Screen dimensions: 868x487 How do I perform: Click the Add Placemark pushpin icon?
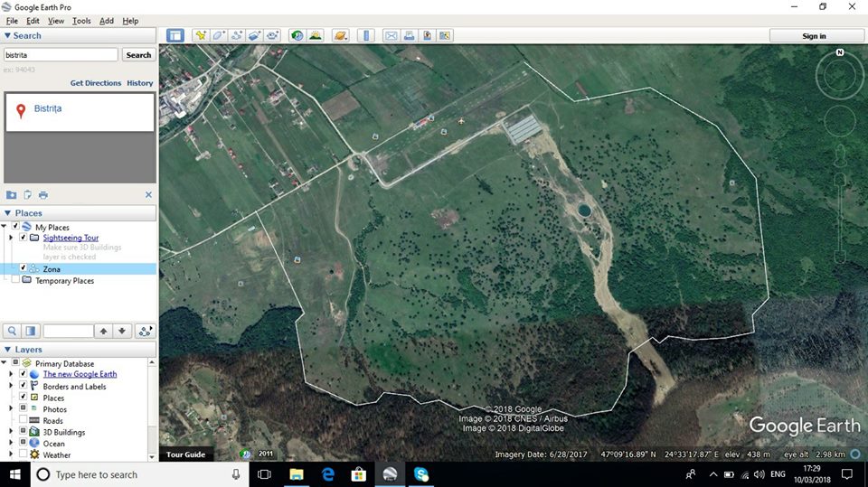(200, 36)
